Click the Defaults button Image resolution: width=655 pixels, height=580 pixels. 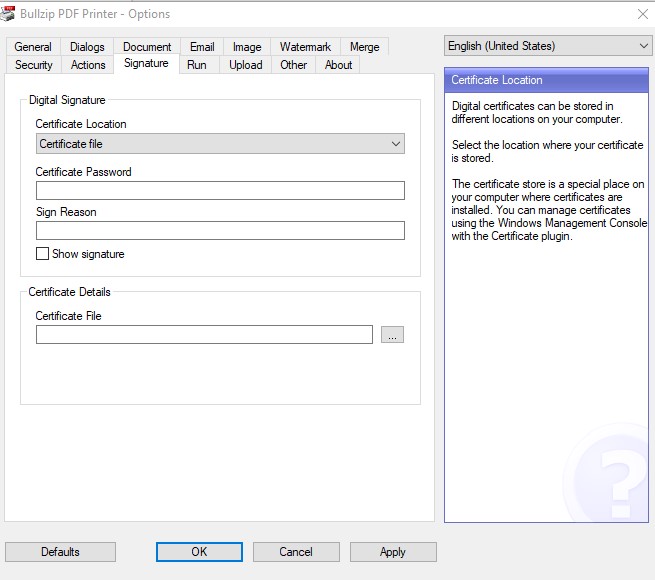[x=60, y=552]
